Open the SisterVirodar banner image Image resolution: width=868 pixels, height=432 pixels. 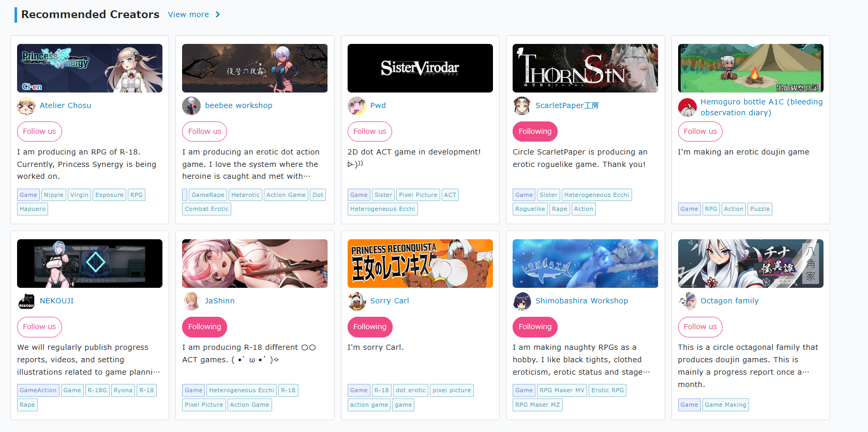(420, 68)
